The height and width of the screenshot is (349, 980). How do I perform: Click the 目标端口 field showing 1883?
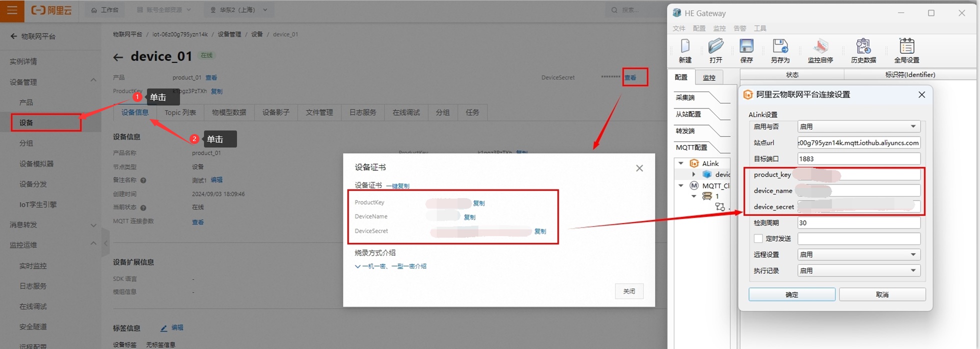point(858,158)
